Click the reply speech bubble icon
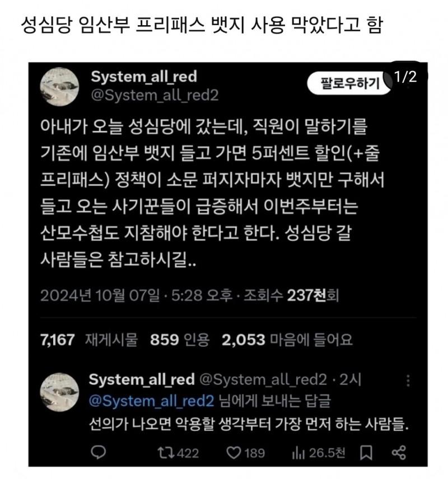 coord(99,453)
